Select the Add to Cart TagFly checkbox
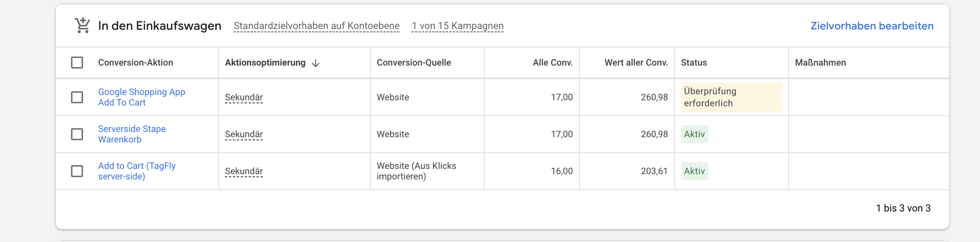This screenshot has width=980, height=242. coord(77,171)
